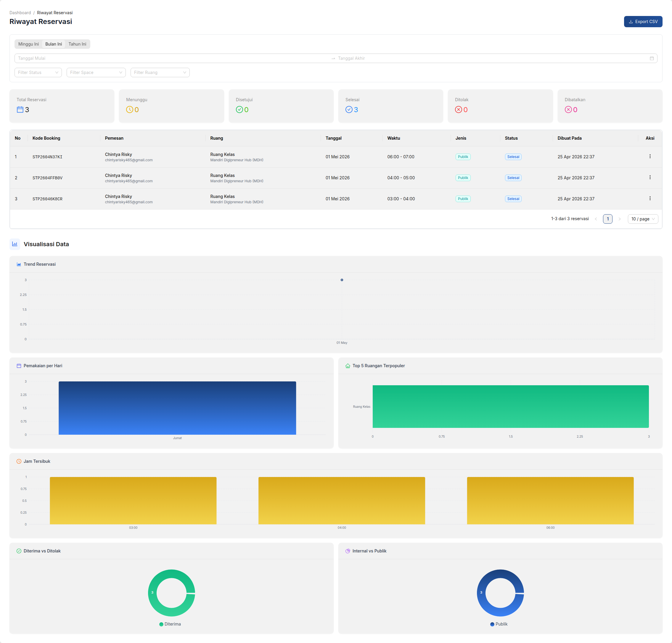This screenshot has width=672, height=643.
Task: Click the 04:00 - 05:00 time cell
Action: click(x=401, y=178)
